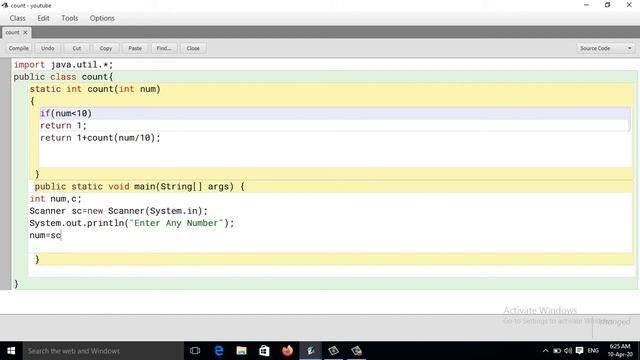Screen dimensions: 640x360
Task: Close the count tab with its X
Action: tap(25, 32)
